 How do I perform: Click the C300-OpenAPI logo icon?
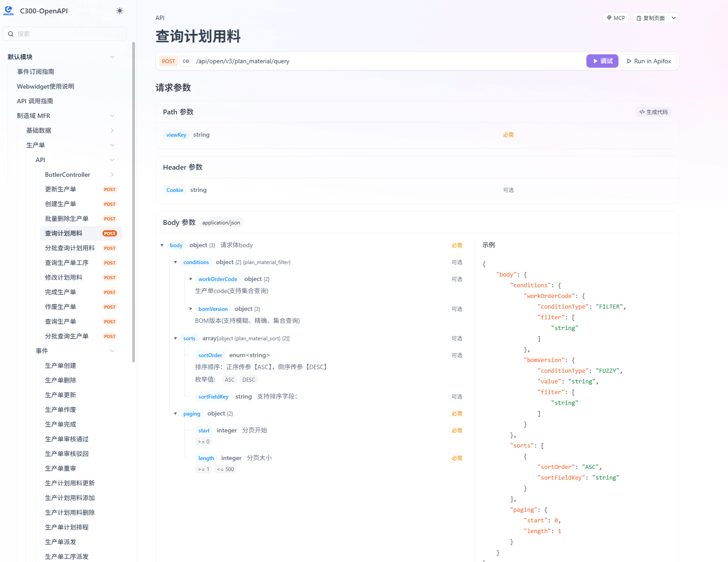click(8, 11)
